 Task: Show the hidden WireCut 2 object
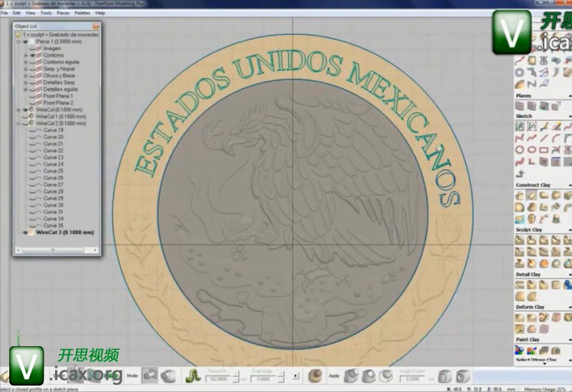[x=25, y=124]
